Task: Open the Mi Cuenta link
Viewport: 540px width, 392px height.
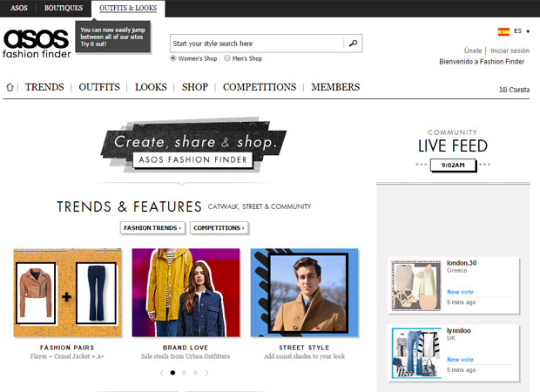Action: coord(515,90)
